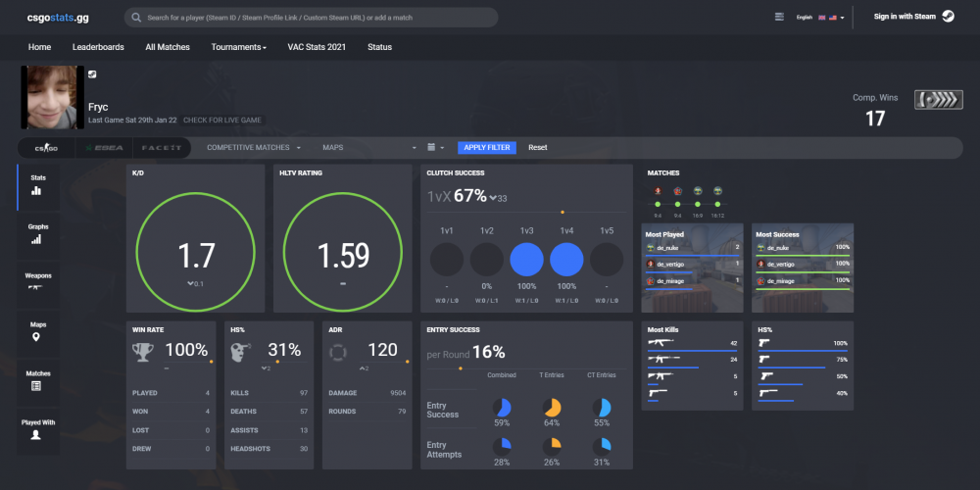Open the MAPS filter dropdown
This screenshot has height=490, width=980.
(368, 148)
